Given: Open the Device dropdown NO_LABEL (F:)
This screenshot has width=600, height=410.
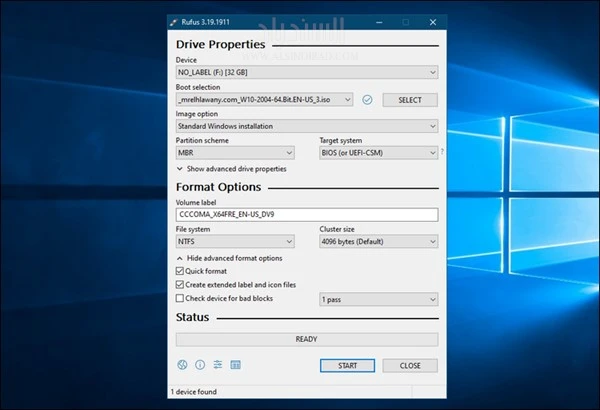Looking at the screenshot, I should [307, 72].
